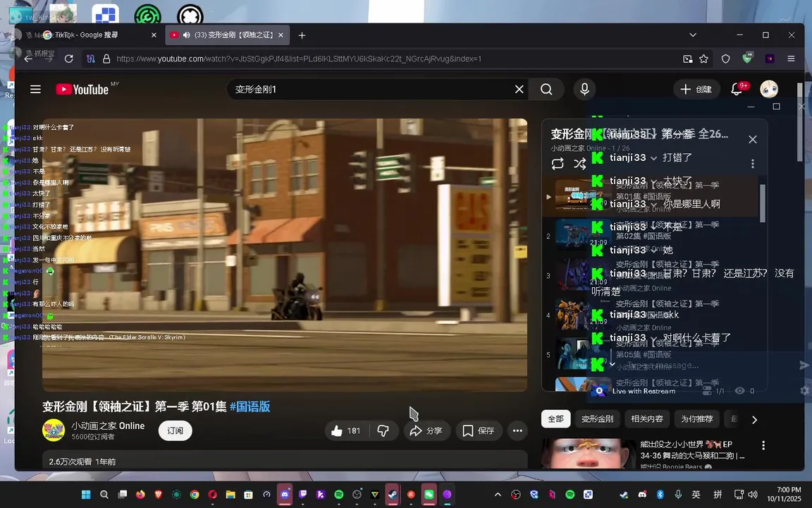
Task: Send the chat message arrow icon
Action: [804, 365]
